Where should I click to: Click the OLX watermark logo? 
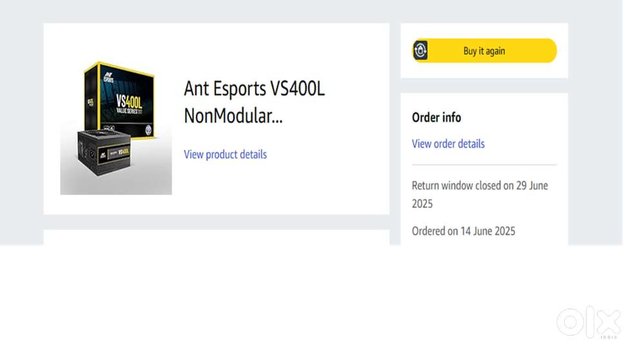pyautogui.click(x=589, y=323)
